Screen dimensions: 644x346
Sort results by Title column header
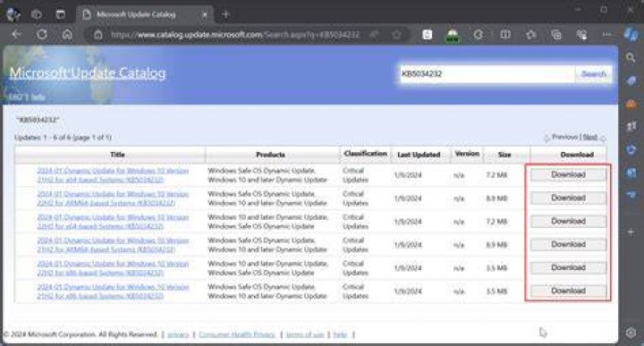tap(117, 155)
